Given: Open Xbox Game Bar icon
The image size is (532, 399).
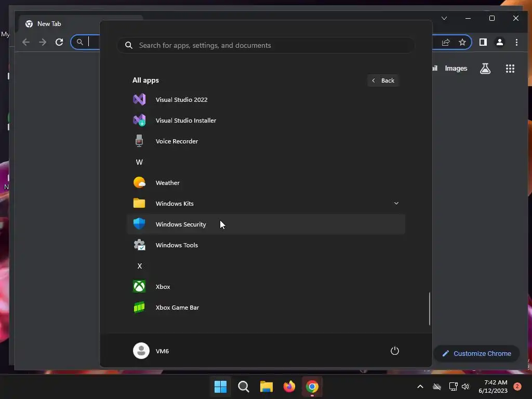Looking at the screenshot, I should point(139,307).
